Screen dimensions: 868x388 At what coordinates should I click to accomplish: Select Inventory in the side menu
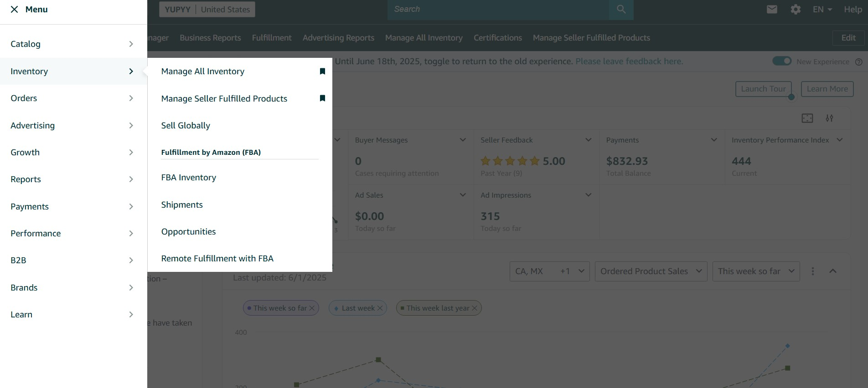click(x=73, y=71)
